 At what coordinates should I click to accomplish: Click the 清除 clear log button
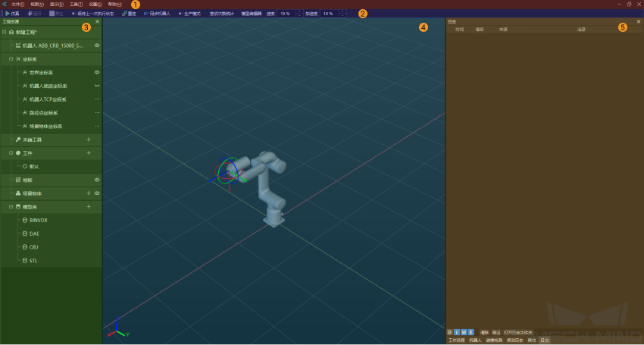click(484, 332)
